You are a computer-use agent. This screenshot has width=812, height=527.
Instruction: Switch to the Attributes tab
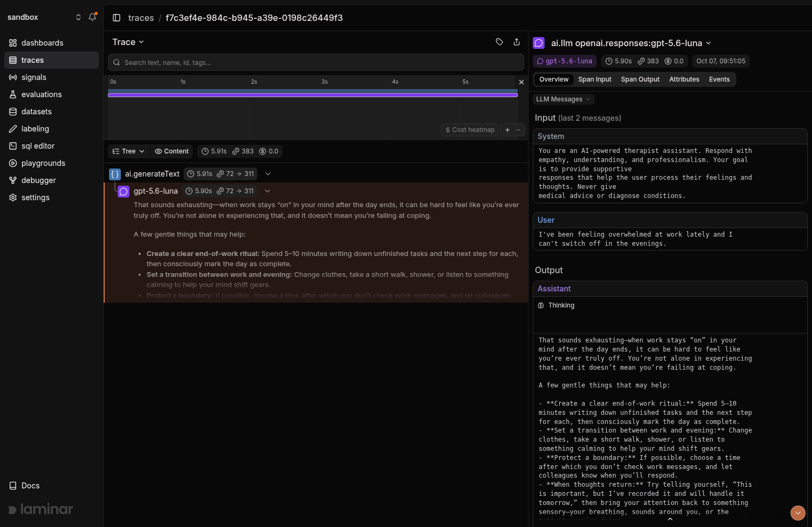click(684, 79)
